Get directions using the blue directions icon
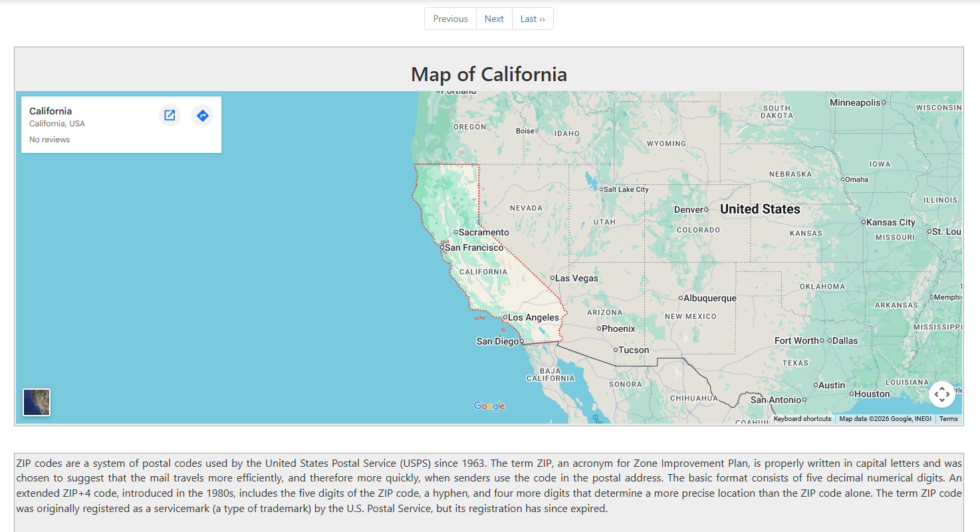This screenshot has height=532, width=980. (203, 115)
